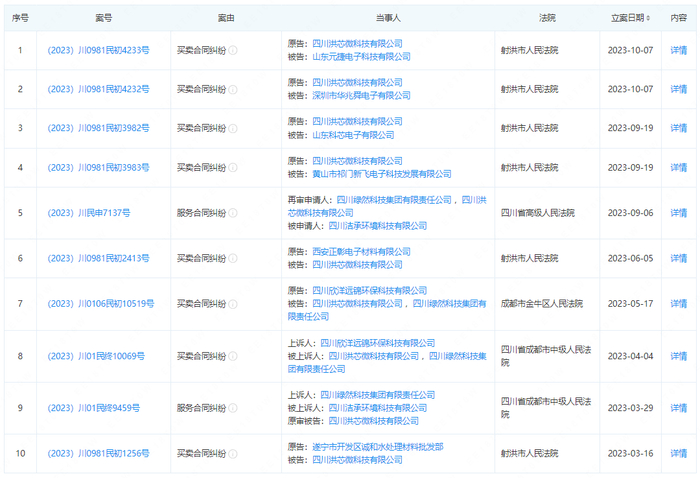
Task: Click info icon beside 服务合同纠纷 in row 9
Action: coord(233,408)
